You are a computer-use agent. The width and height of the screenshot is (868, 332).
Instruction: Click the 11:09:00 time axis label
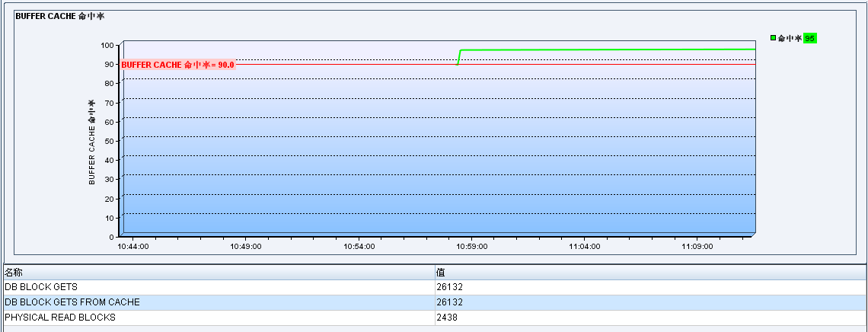(697, 247)
